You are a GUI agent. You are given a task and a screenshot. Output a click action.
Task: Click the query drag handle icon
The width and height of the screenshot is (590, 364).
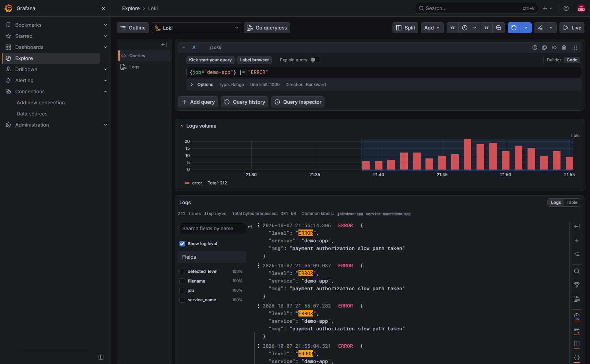pos(575,47)
